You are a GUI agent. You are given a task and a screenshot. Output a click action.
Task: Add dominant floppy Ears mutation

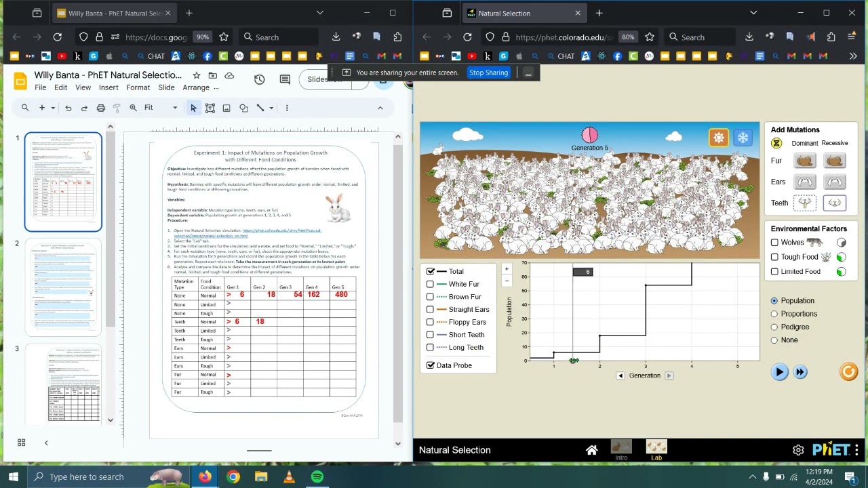(805, 182)
